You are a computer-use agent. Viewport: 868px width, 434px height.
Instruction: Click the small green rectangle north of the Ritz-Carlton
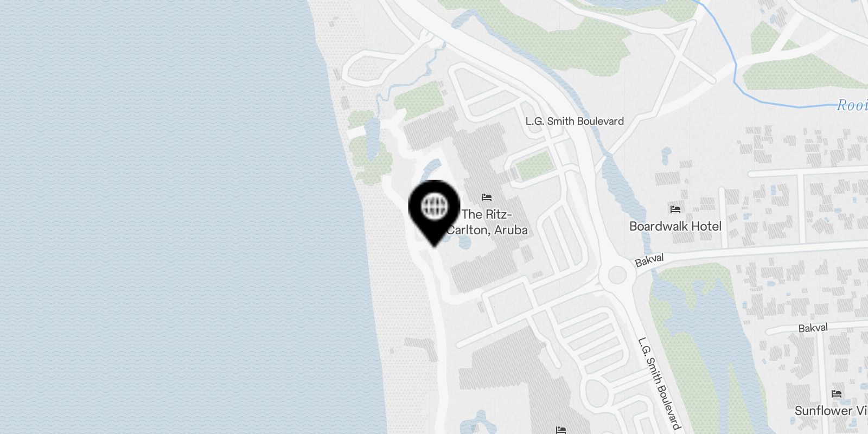coord(533,166)
